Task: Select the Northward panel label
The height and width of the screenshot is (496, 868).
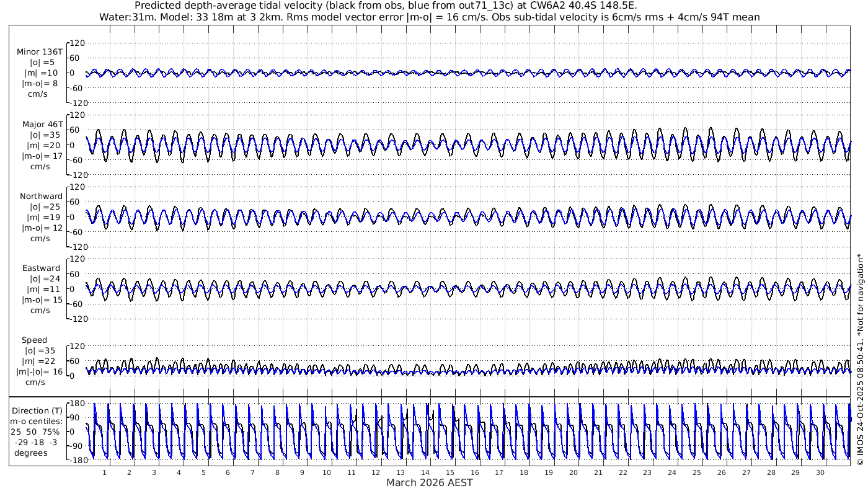Action: (41, 197)
